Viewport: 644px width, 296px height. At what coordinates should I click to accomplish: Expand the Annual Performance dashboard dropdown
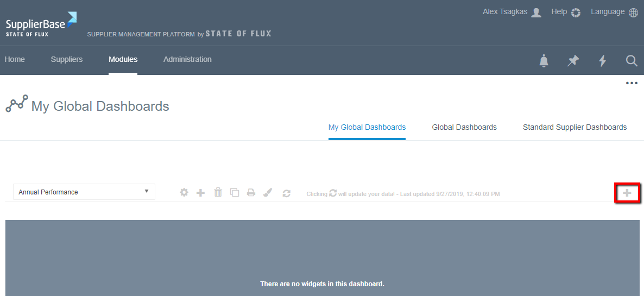pyautogui.click(x=84, y=192)
